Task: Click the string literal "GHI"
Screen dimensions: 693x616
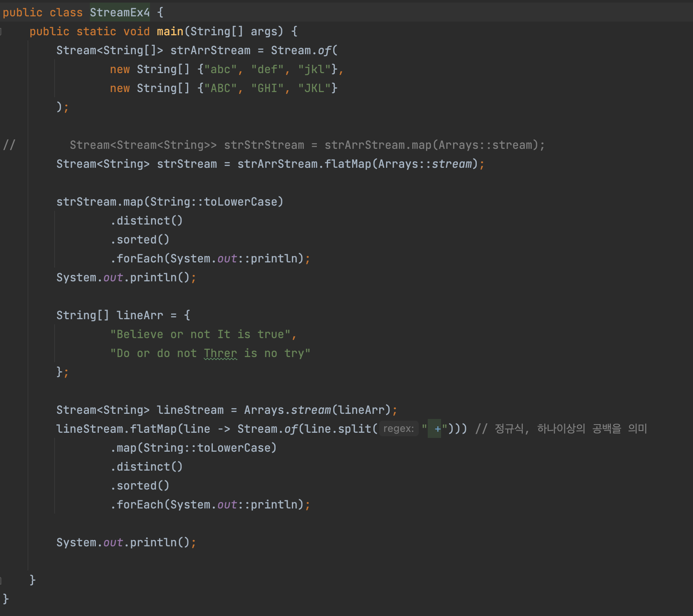Action: coord(267,88)
